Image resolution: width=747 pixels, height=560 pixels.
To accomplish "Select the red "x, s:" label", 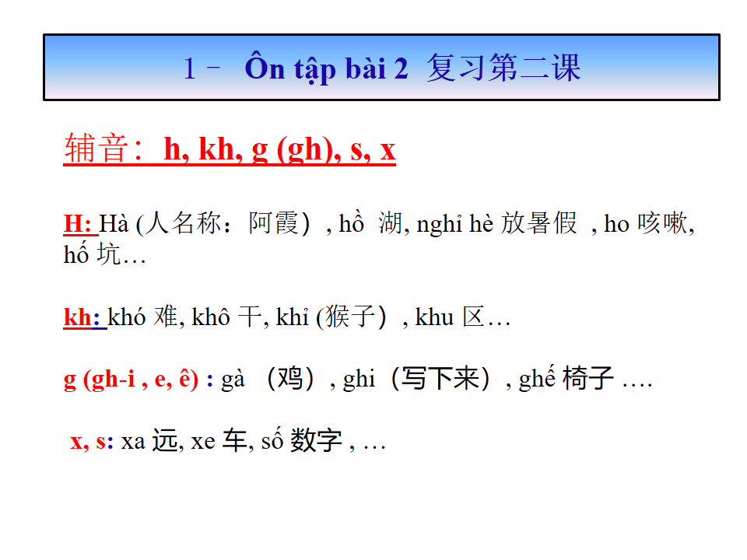I will [92, 442].
